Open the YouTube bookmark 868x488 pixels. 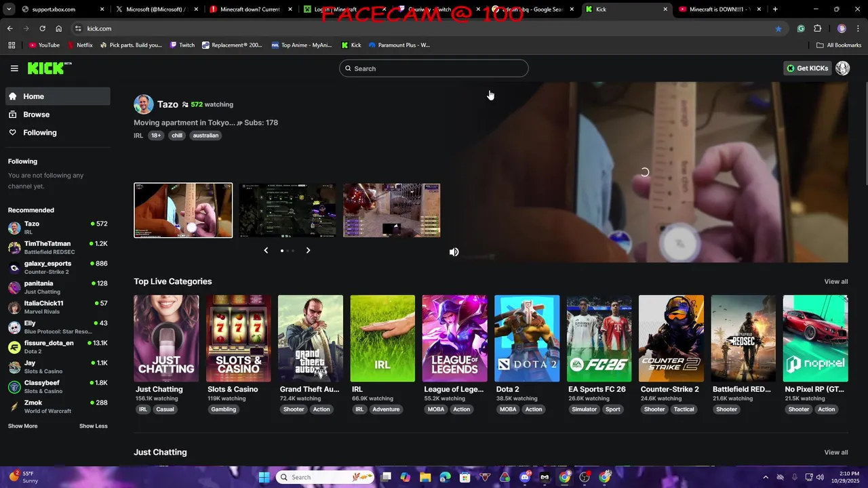44,45
